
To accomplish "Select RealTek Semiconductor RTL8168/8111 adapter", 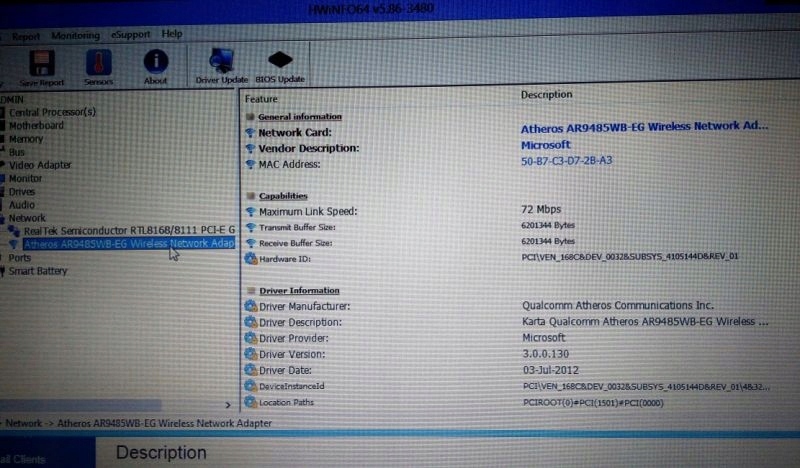I will pyautogui.click(x=129, y=231).
